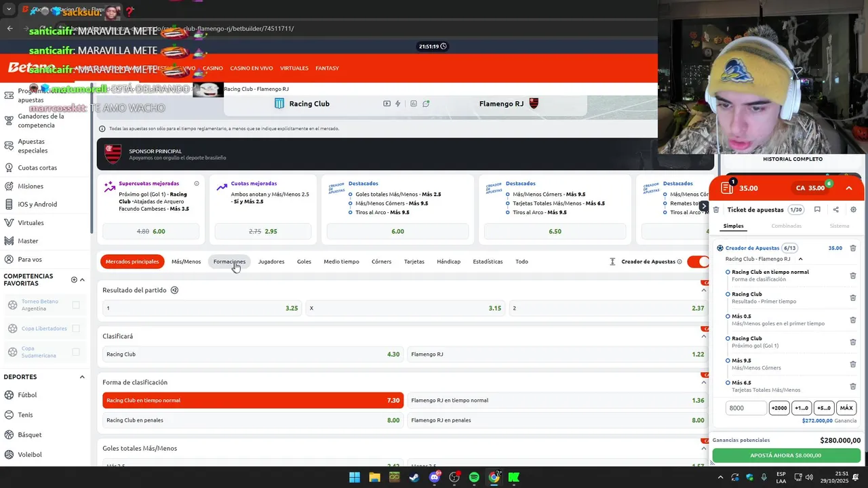This screenshot has height=488, width=868.
Task: Switch bet slip to Combinadas tab
Action: tap(786, 226)
